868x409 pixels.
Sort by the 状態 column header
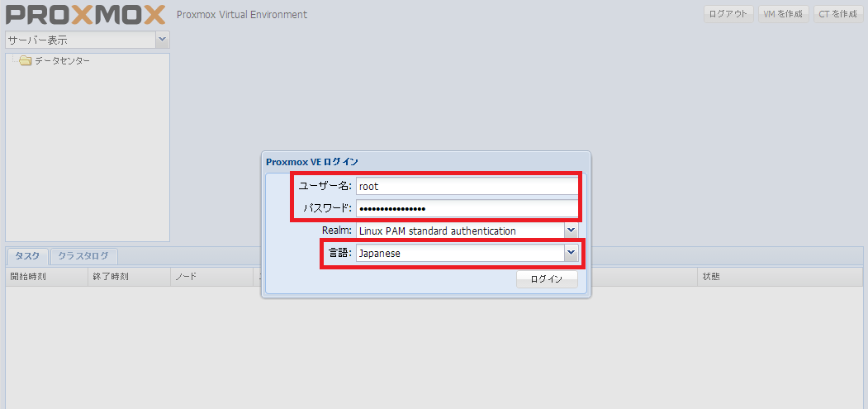(x=712, y=277)
